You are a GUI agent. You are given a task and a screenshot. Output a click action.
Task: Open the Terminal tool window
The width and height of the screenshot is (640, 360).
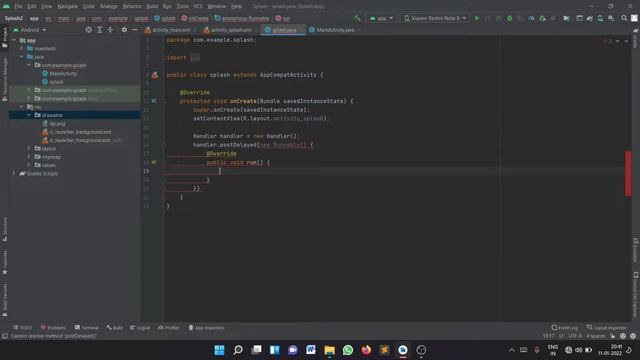tap(87, 328)
